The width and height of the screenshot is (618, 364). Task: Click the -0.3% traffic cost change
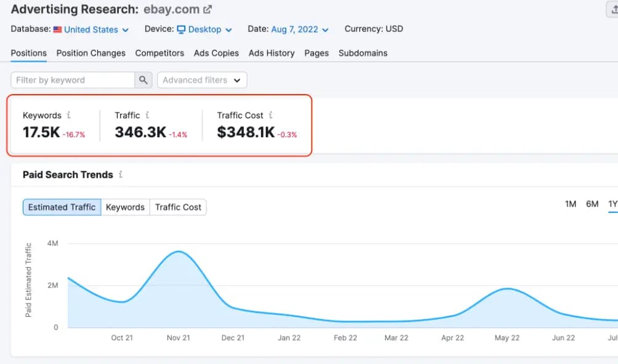coord(287,135)
